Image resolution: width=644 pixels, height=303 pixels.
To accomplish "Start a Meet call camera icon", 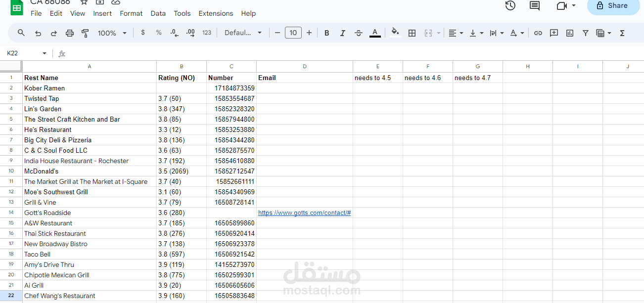I will (x=561, y=5).
